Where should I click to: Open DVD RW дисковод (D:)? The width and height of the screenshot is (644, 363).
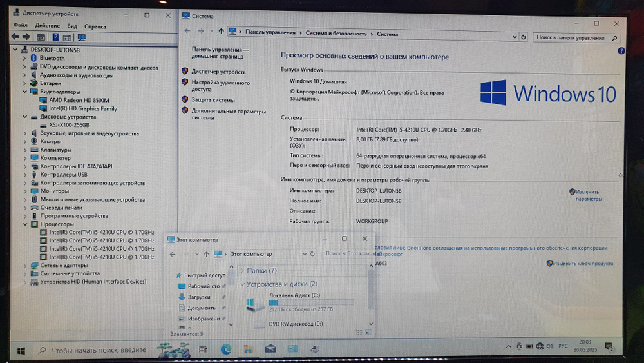pyautogui.click(x=296, y=324)
